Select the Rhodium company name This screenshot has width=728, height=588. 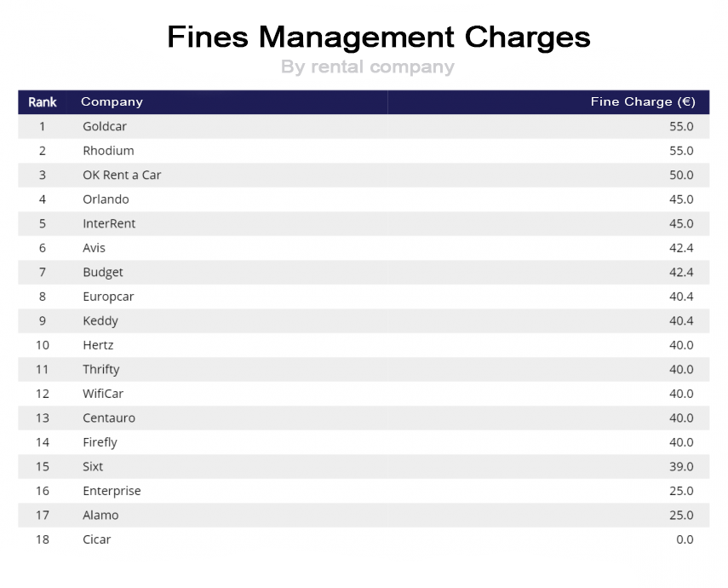click(x=108, y=151)
